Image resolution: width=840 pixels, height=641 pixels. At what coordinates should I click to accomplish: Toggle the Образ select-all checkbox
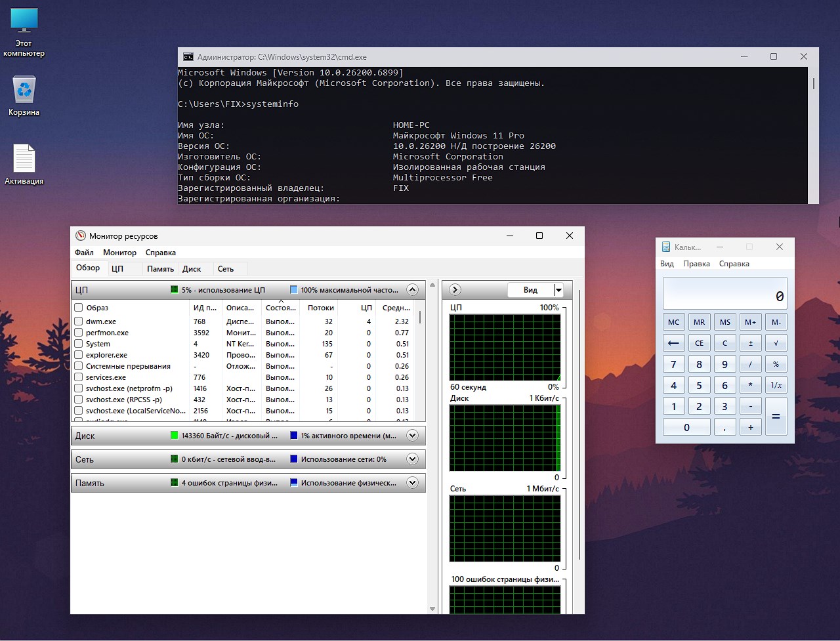click(79, 308)
